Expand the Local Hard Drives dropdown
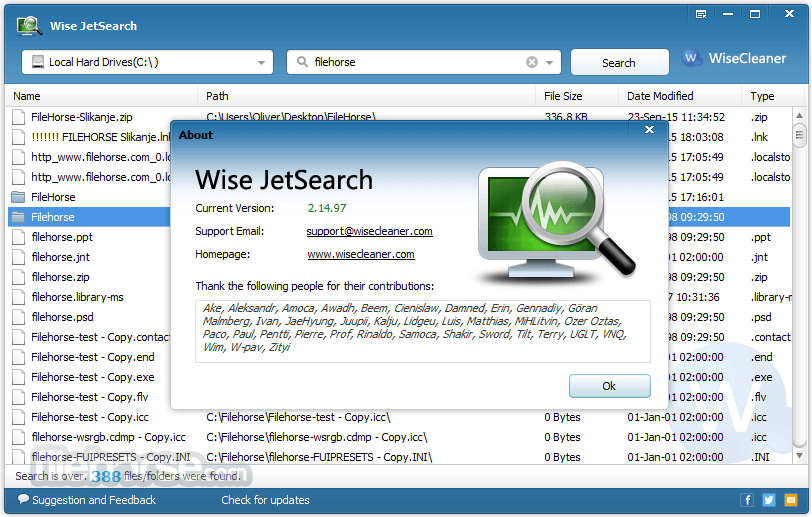This screenshot has height=517, width=812. 262,62
